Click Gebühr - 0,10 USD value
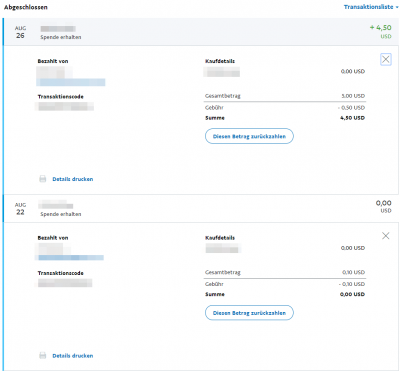 pos(352,284)
